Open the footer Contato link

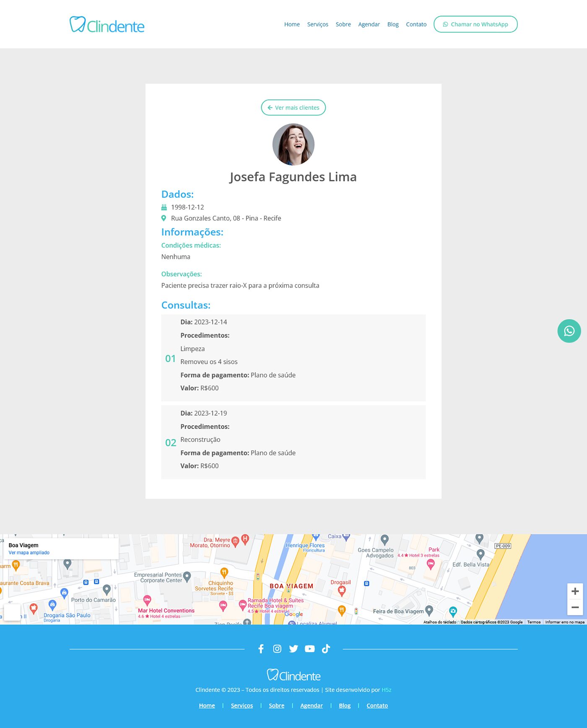click(377, 706)
